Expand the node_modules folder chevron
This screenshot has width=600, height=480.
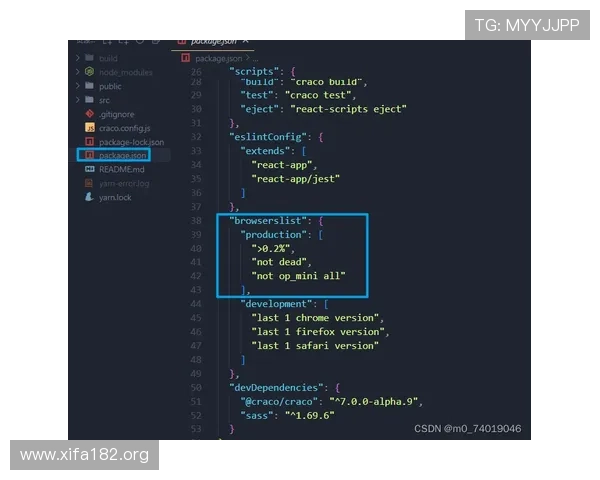78,73
